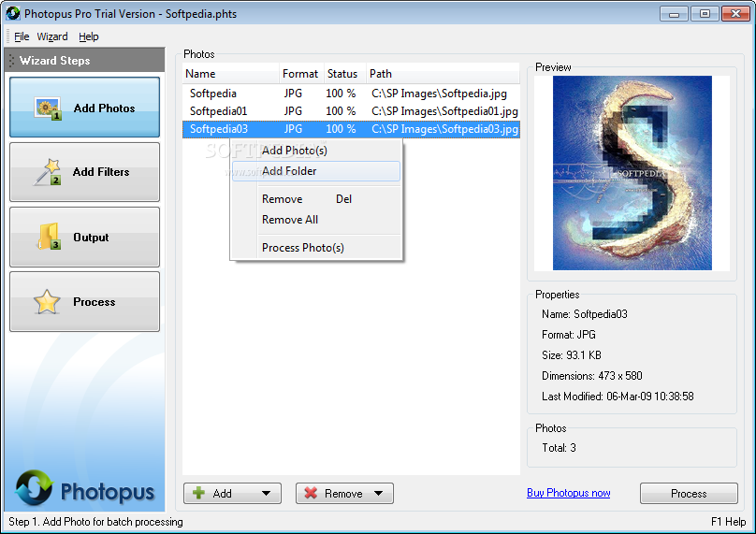This screenshot has height=534, width=756.
Task: Click the Total: 3 photos count
Action: 559,448
